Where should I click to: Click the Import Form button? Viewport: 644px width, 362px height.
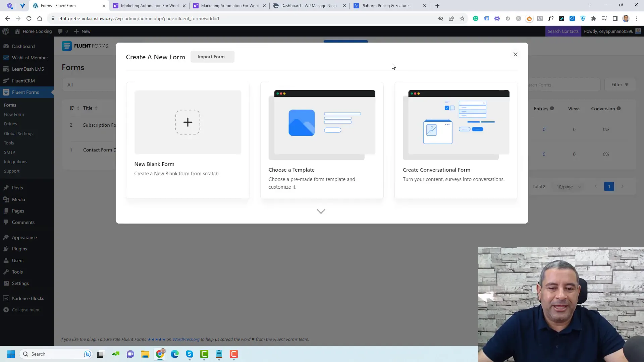pos(211,56)
